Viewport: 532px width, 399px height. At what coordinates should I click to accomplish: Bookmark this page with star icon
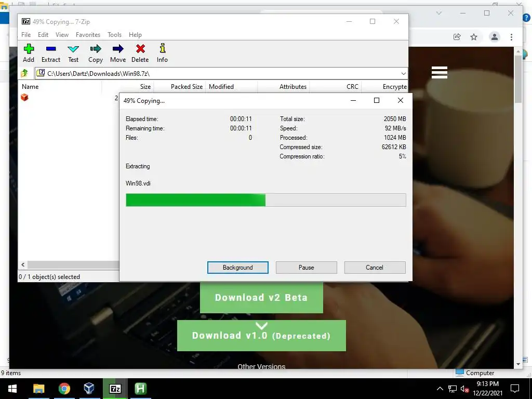coord(474,37)
